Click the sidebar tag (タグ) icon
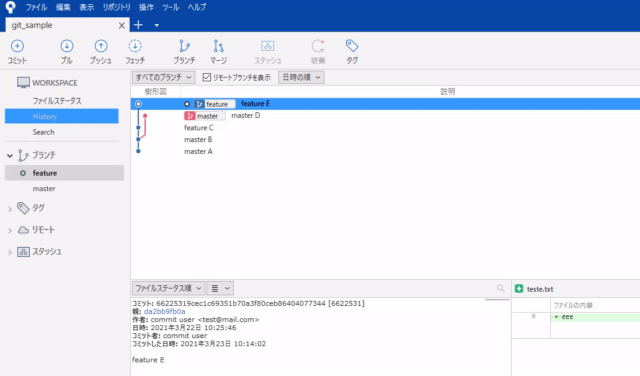Viewport: 640px width, 376px height. click(x=23, y=208)
